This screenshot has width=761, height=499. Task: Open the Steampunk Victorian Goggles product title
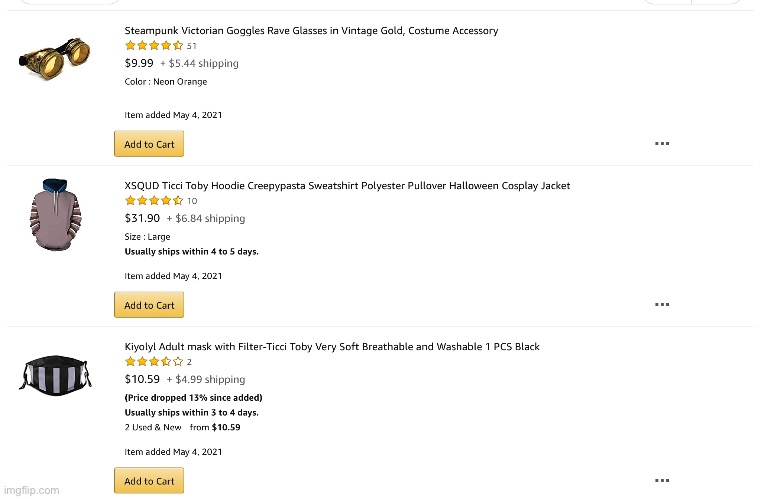311,31
